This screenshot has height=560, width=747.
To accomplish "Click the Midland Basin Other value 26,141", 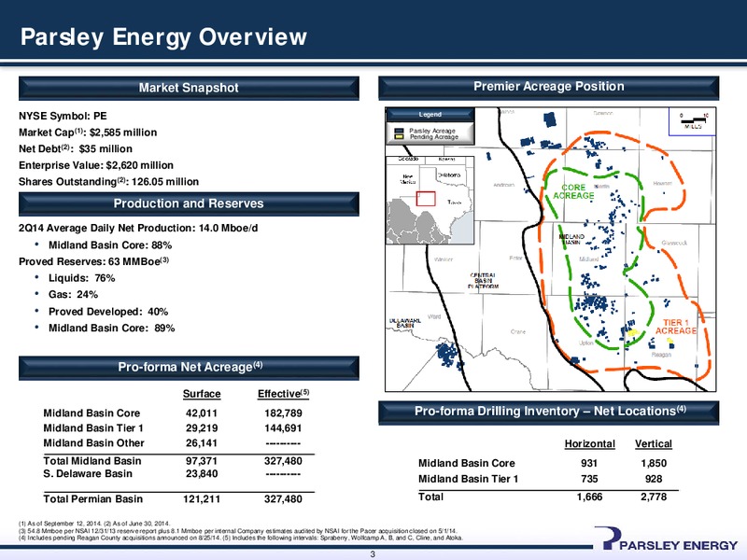I will pos(202,443).
